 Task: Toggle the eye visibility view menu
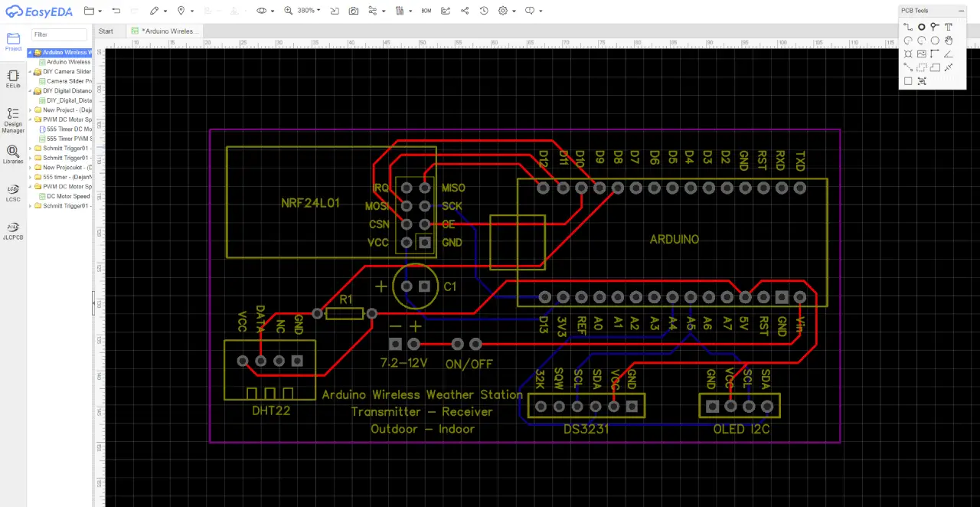(x=262, y=11)
